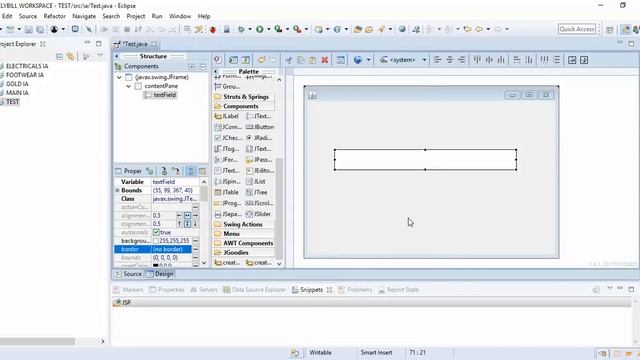Switch to the Design tab
The image size is (640, 360).
[160, 274]
